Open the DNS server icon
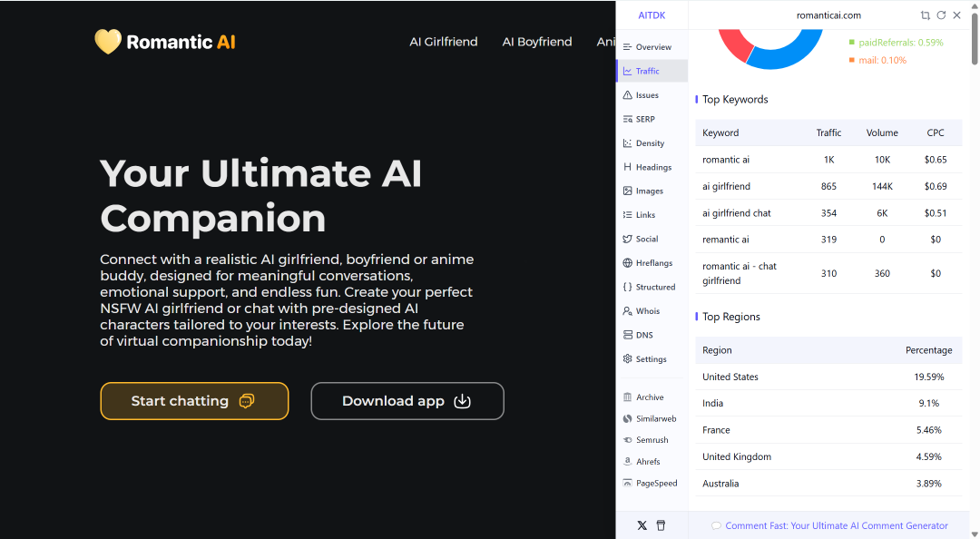 coord(628,335)
